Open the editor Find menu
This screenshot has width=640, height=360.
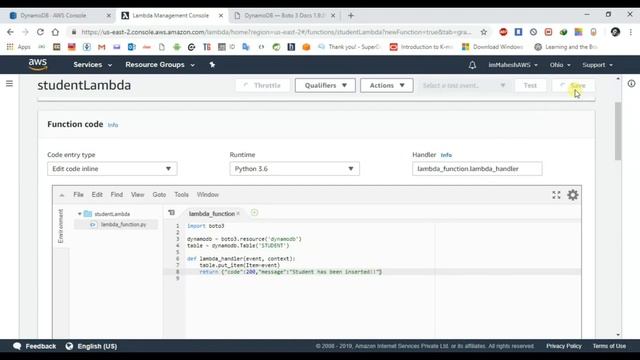pos(117,195)
